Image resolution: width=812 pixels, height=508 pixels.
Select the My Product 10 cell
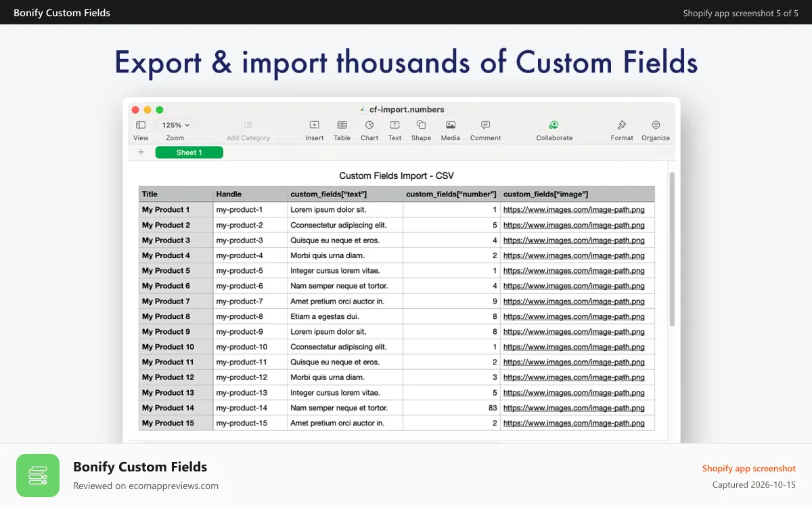(176, 347)
